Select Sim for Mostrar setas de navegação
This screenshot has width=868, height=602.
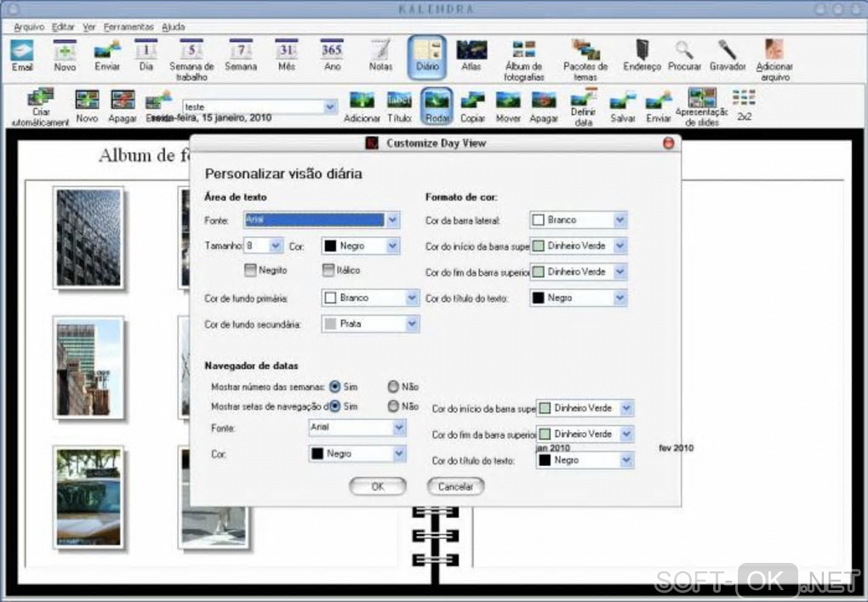click(x=334, y=406)
